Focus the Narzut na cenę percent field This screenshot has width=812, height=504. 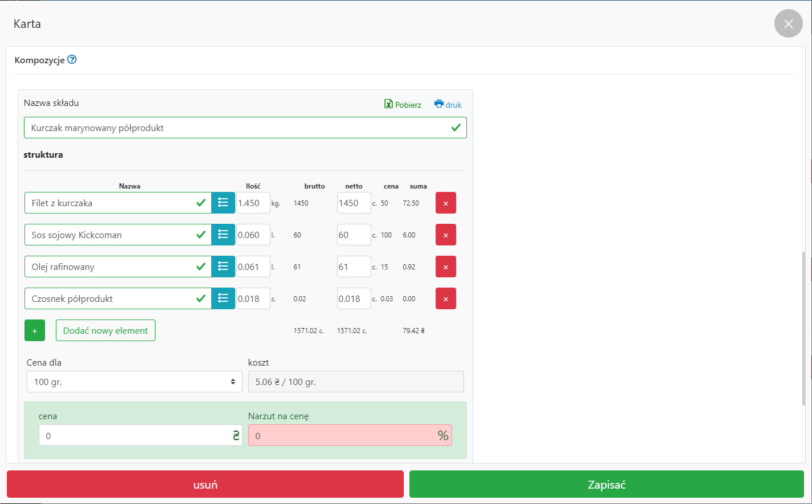pos(342,436)
